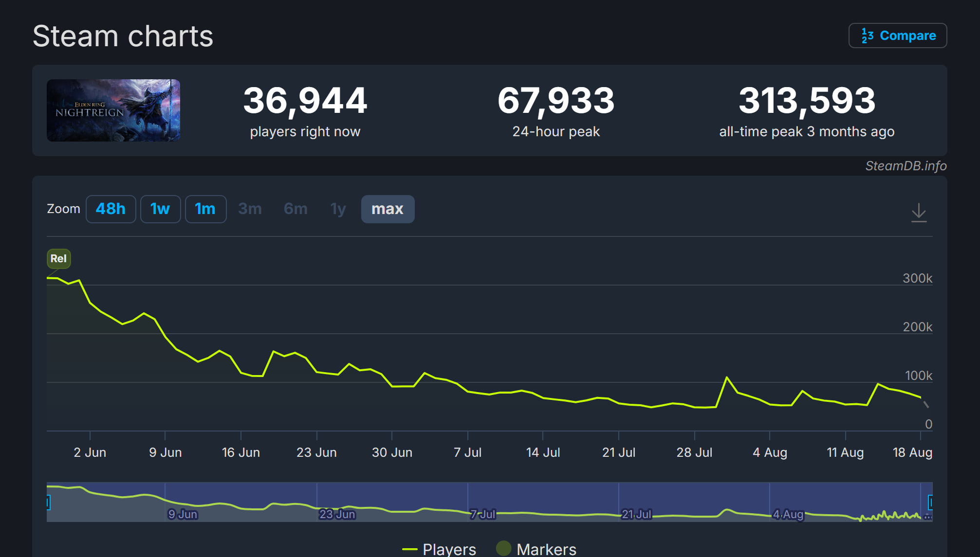Screen dimensions: 980x557
Task: Click the all-time peak 313,593 value
Action: tap(807, 101)
